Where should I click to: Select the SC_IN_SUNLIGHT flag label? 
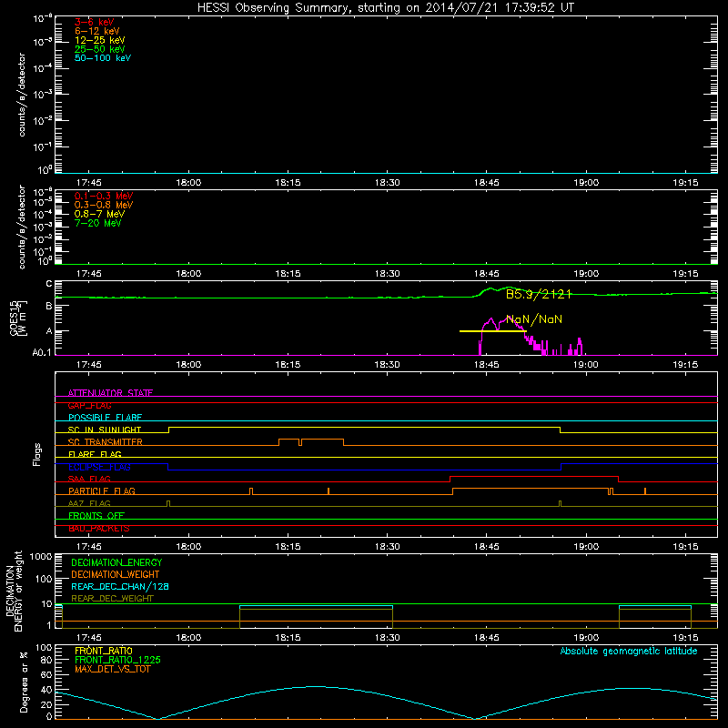pyautogui.click(x=105, y=430)
